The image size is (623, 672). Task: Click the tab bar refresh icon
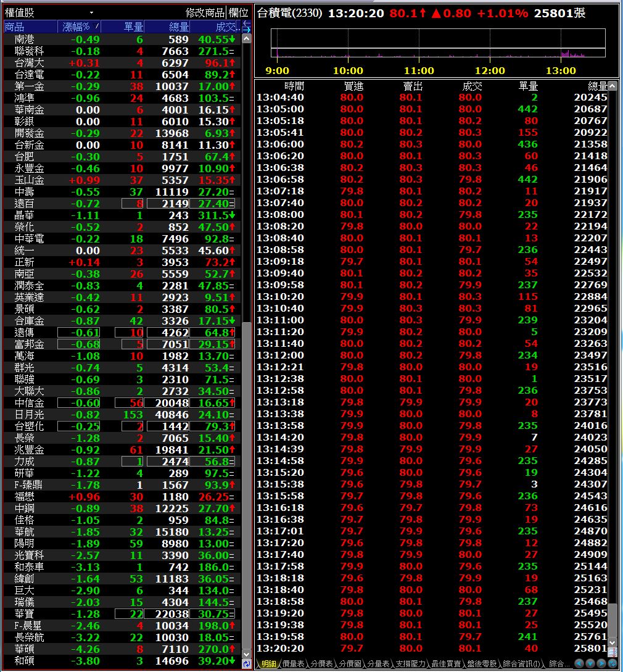[x=613, y=663]
